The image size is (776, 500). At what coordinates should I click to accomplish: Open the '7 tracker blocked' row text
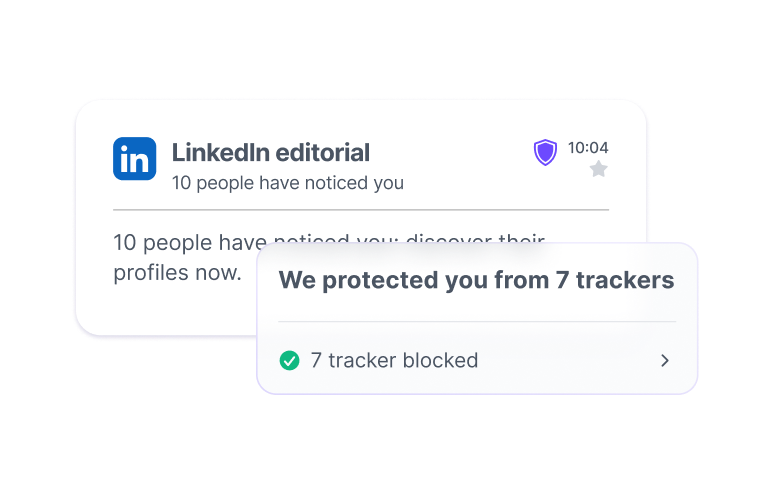click(x=394, y=360)
